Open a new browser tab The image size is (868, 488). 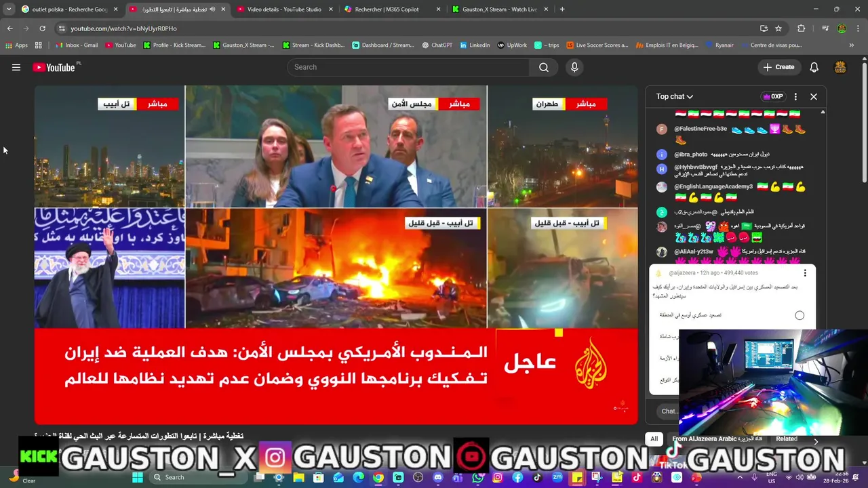[562, 9]
